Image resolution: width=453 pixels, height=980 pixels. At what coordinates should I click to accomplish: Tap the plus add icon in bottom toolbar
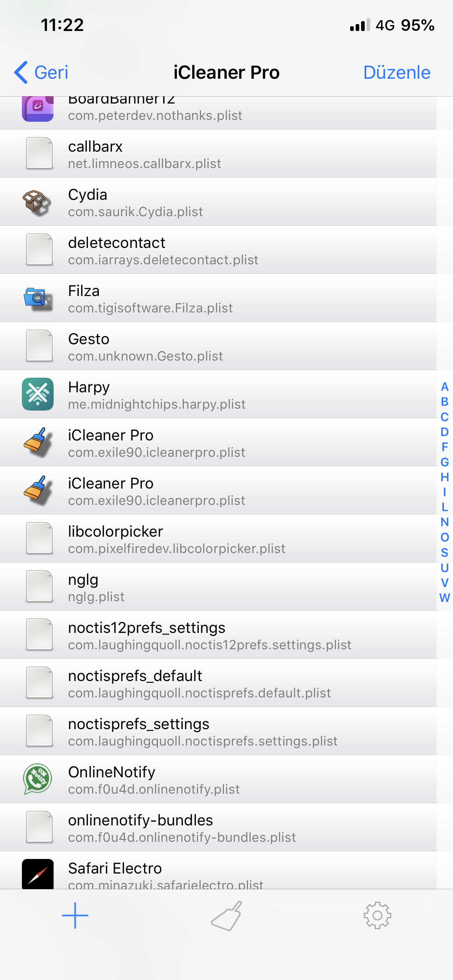click(x=75, y=915)
